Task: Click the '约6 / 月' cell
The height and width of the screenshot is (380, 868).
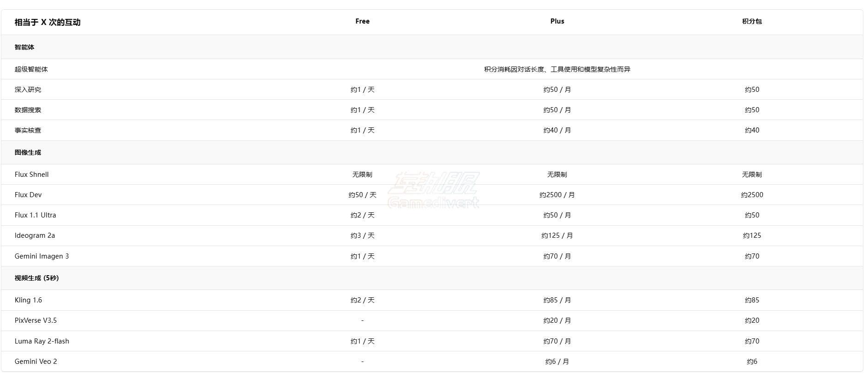Action: tap(557, 362)
